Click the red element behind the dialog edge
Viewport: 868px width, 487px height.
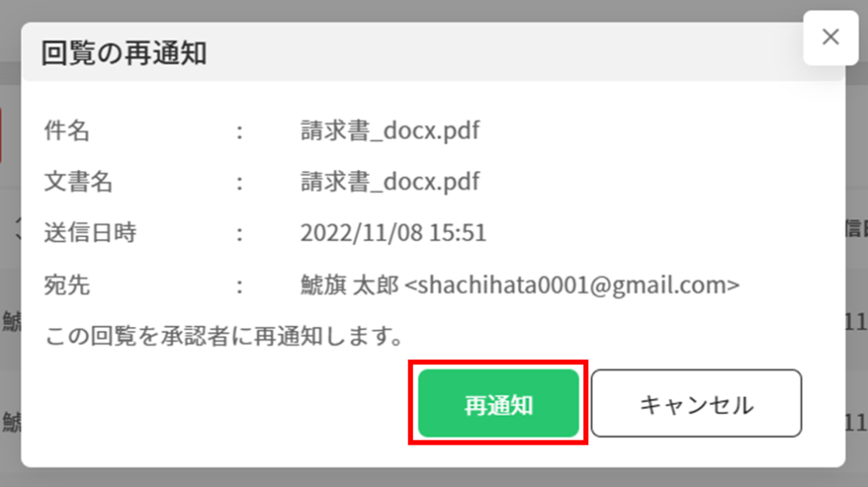1,136
